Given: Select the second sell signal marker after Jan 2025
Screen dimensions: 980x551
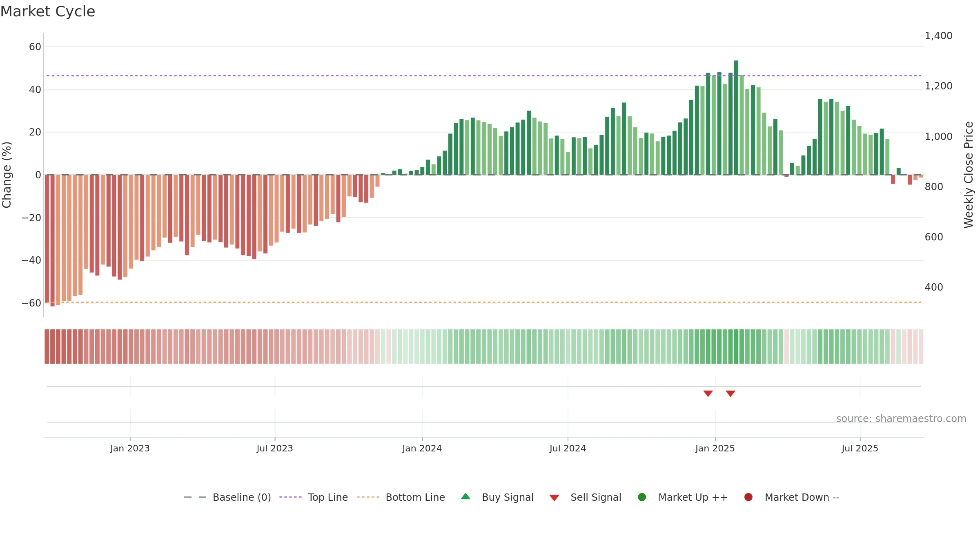Looking at the screenshot, I should [x=731, y=393].
